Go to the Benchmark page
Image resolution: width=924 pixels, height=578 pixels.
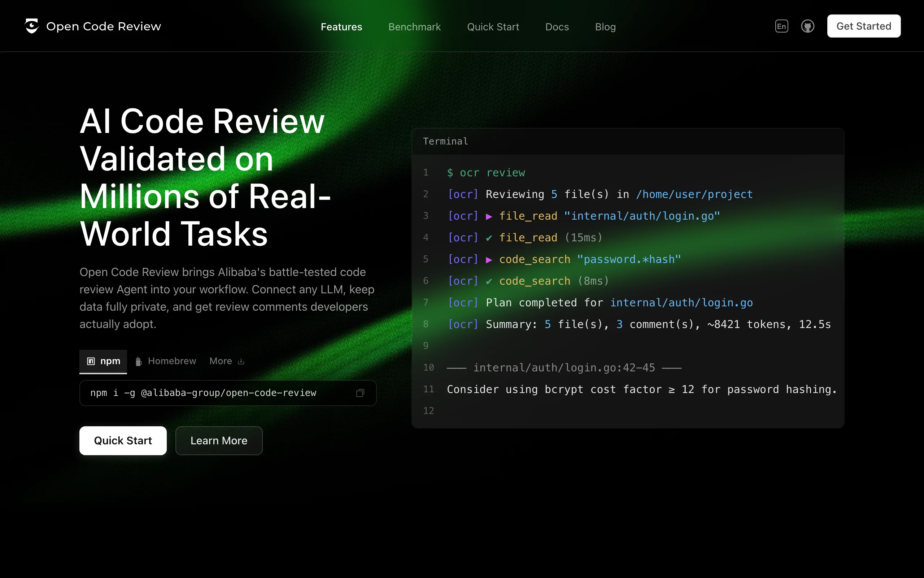point(414,27)
